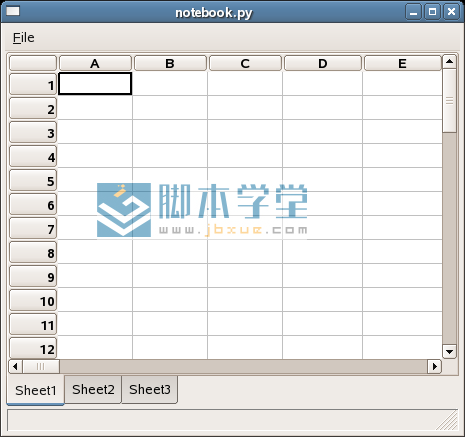
Task: Select row 10 header
Action: pos(33,300)
